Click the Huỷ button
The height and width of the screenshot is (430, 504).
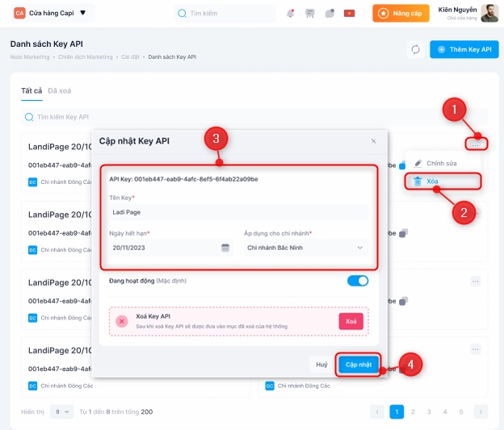coord(321,365)
